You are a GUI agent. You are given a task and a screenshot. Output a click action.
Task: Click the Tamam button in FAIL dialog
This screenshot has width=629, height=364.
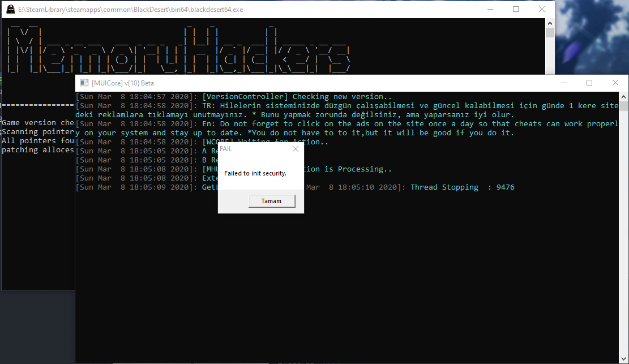point(272,201)
